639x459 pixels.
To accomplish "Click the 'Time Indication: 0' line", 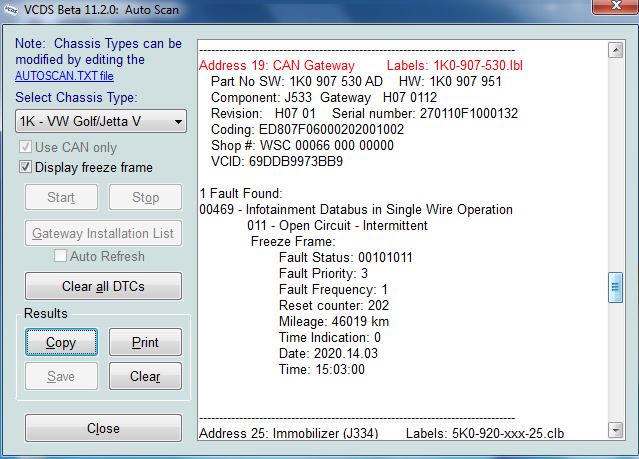I will coord(330,338).
